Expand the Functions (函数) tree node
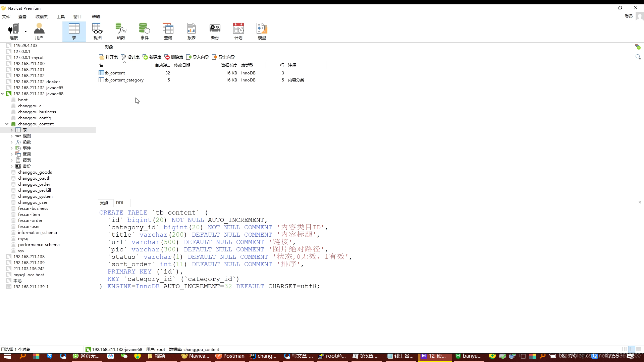 click(x=11, y=142)
